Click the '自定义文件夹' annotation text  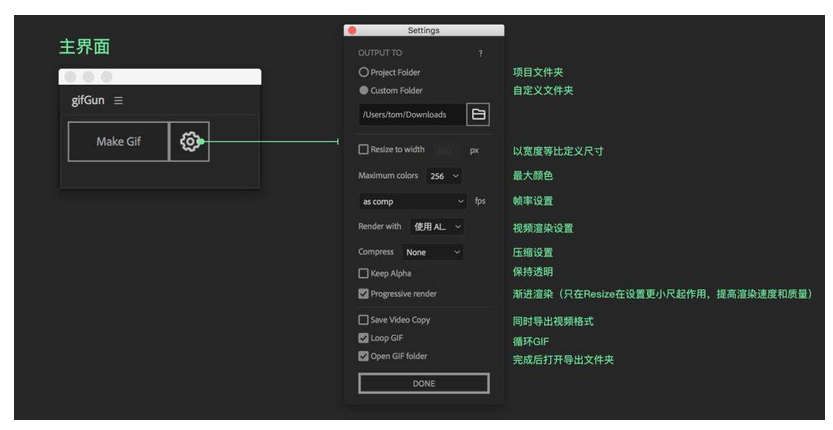pyautogui.click(x=543, y=90)
